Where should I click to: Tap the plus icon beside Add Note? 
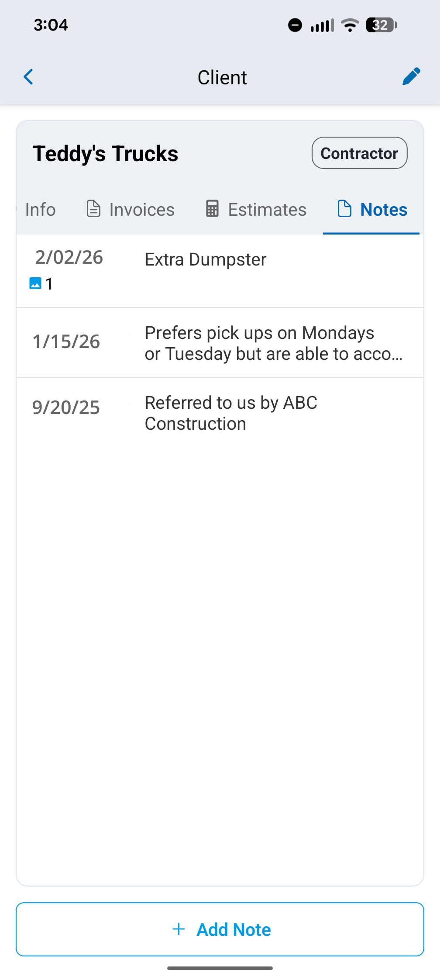point(179,929)
